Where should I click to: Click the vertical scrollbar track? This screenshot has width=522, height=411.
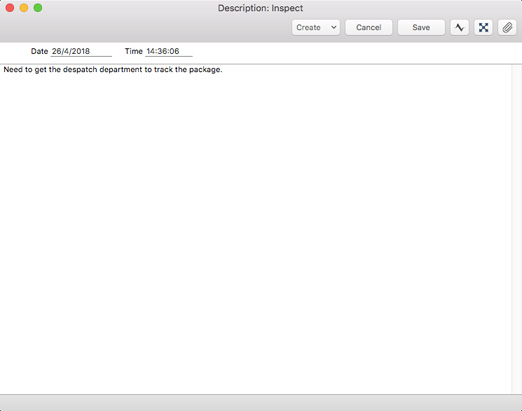[x=517, y=229]
